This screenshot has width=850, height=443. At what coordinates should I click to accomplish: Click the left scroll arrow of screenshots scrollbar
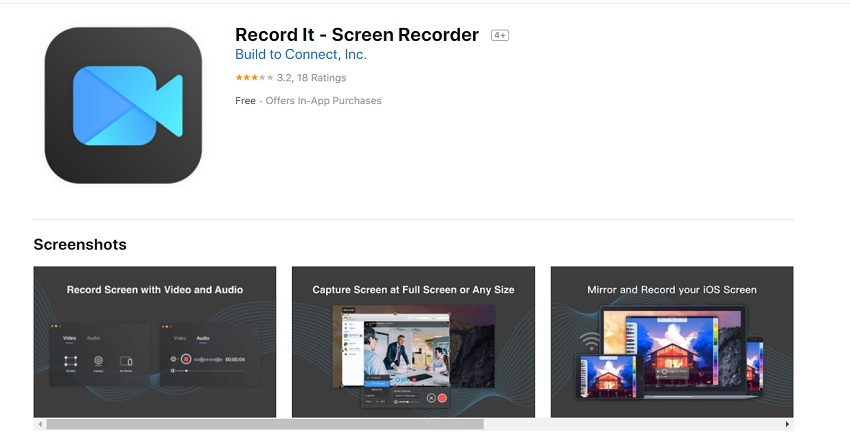[x=39, y=424]
